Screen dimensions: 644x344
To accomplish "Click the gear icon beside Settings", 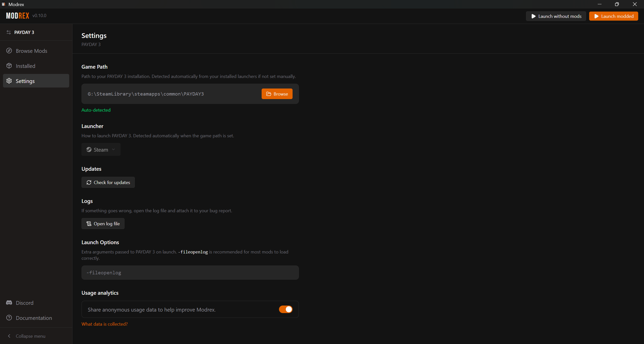I will coord(9,81).
